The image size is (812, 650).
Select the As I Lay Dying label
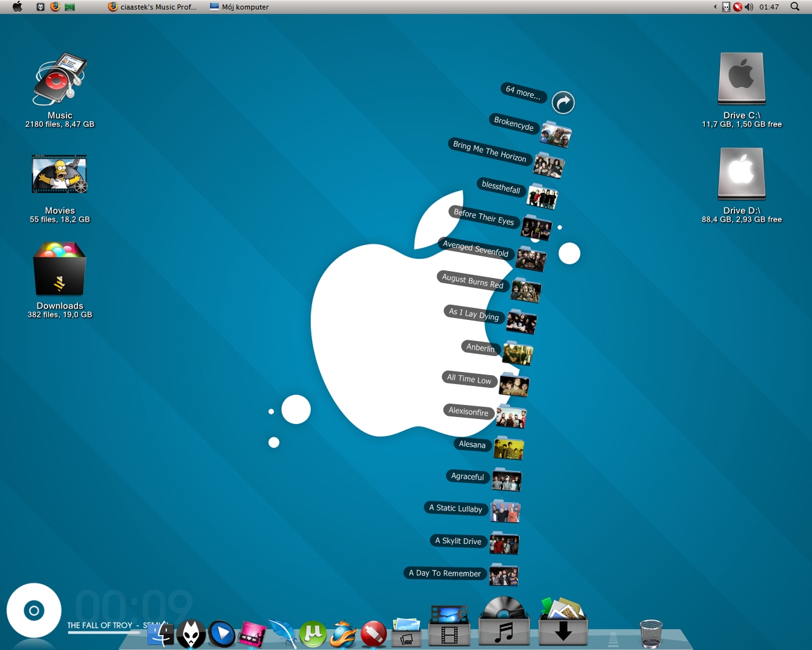[x=474, y=314]
